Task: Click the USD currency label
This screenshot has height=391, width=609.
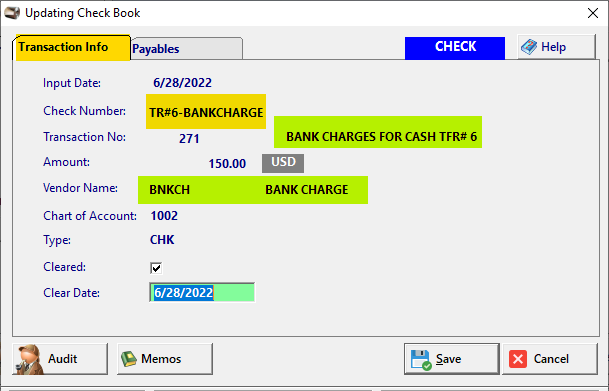Action: pyautogui.click(x=283, y=163)
